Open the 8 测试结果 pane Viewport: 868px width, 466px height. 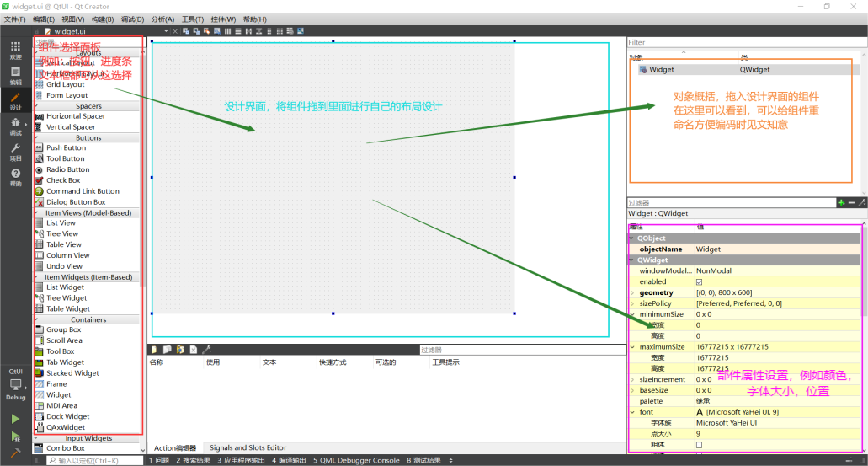(x=424, y=460)
